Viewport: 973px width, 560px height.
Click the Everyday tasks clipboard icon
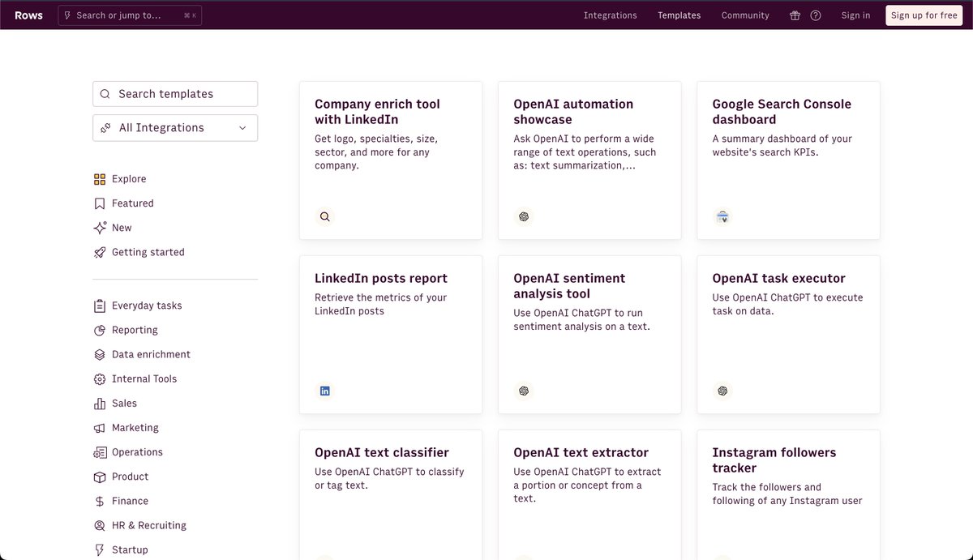[100, 306]
